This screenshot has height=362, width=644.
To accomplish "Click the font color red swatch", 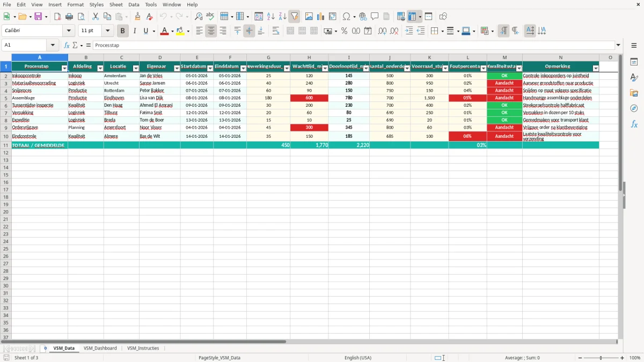I will click(164, 31).
